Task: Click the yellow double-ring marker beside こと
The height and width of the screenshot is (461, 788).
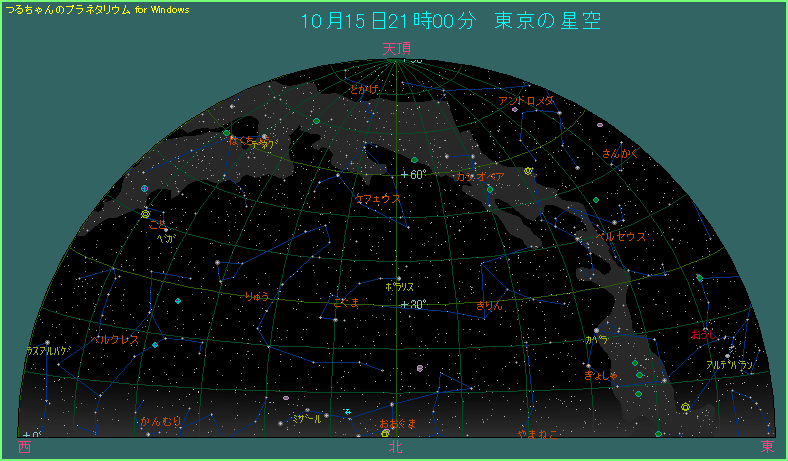Action: pos(146,214)
